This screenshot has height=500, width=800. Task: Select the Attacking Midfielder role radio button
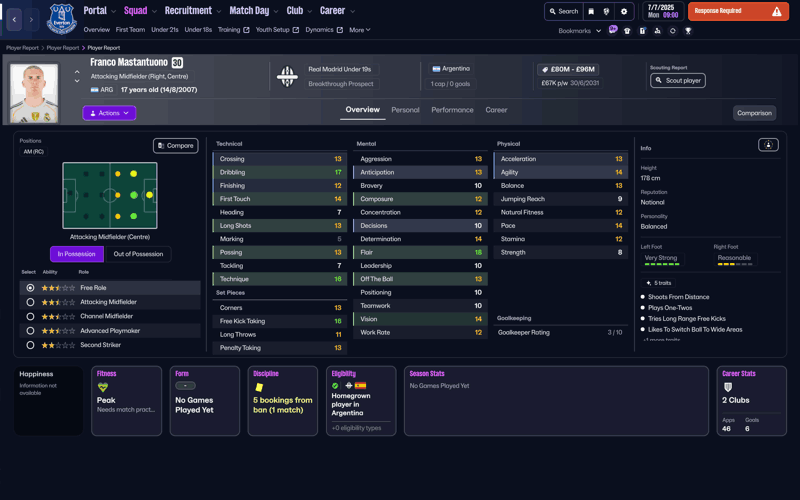[30, 302]
